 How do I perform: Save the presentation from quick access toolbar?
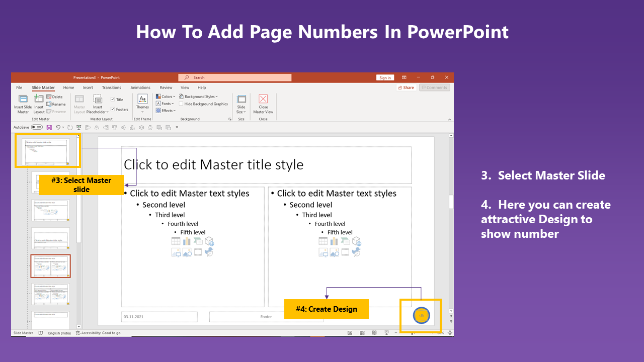click(49, 128)
